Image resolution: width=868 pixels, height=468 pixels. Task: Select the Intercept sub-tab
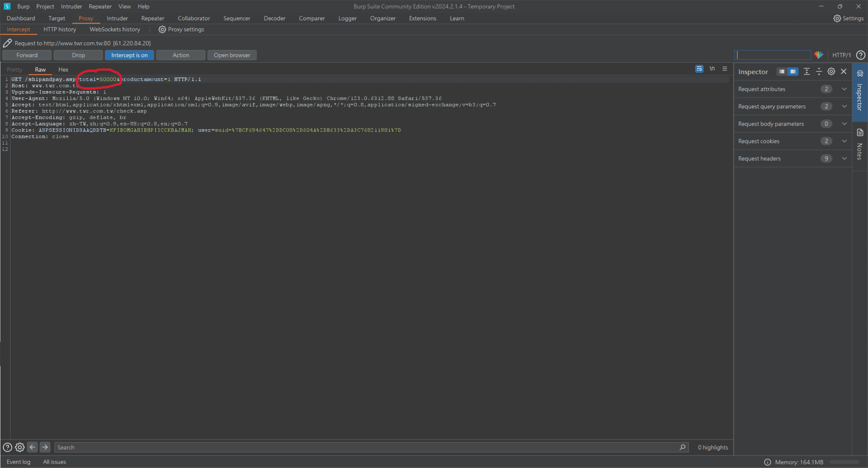pyautogui.click(x=18, y=29)
